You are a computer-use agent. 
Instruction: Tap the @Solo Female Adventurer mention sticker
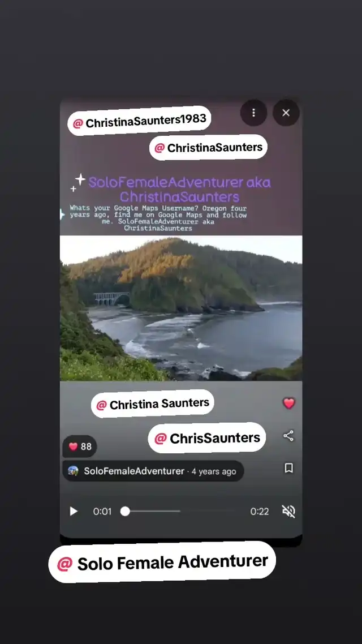click(x=162, y=563)
